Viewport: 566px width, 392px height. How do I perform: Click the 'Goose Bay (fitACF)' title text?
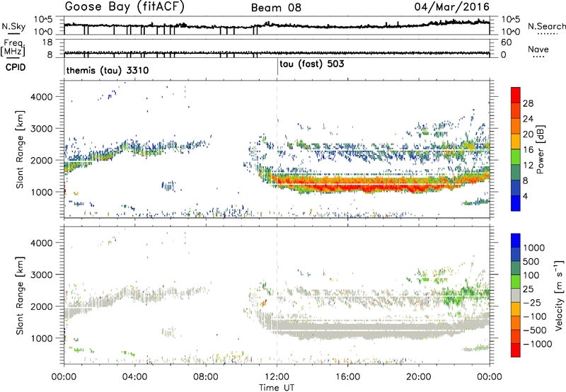click(x=125, y=7)
